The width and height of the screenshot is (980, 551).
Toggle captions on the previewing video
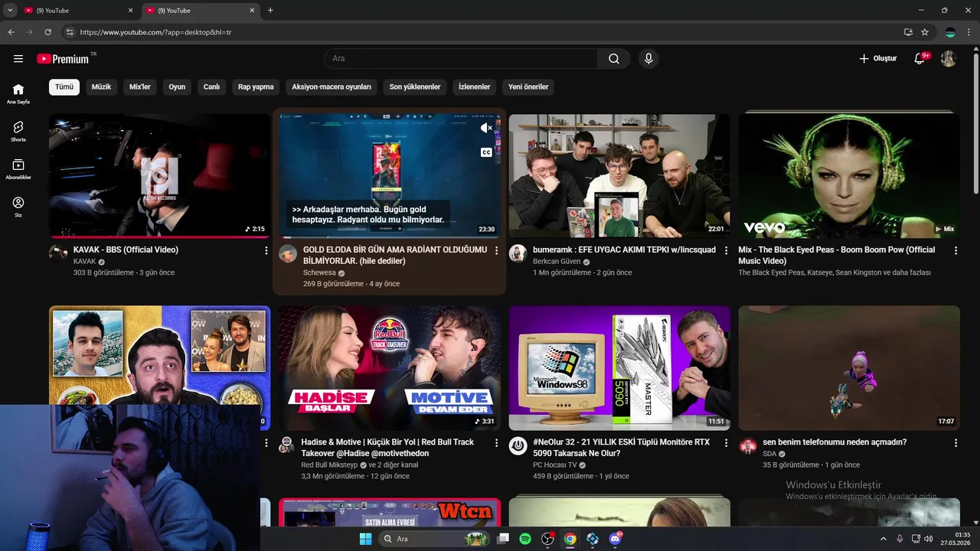tap(486, 152)
